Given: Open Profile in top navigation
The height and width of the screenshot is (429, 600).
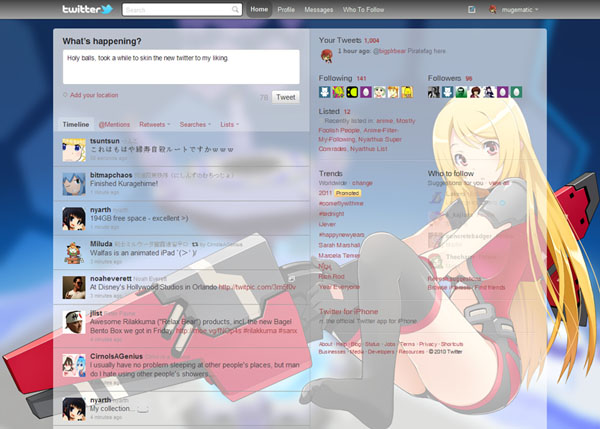Looking at the screenshot, I should [x=286, y=10].
